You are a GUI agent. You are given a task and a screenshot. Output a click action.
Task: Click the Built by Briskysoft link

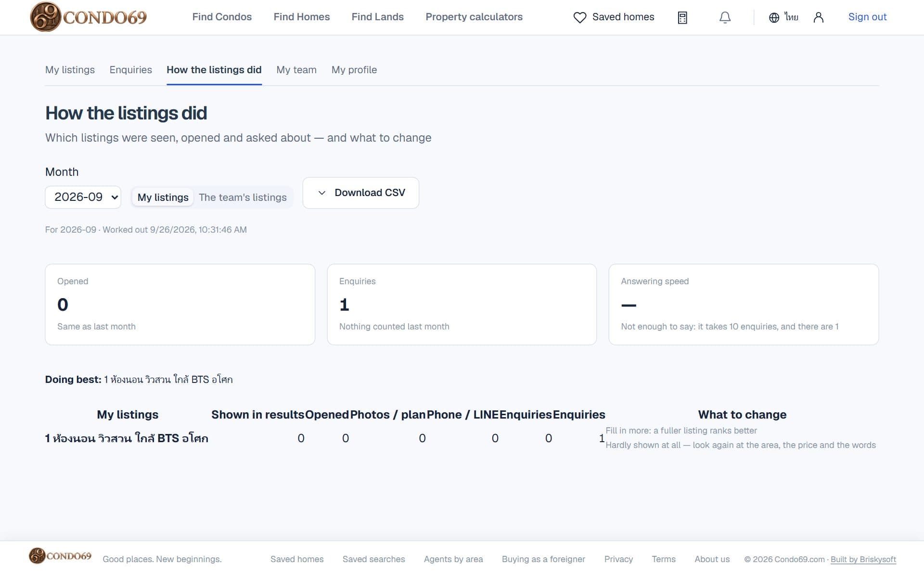863,559
